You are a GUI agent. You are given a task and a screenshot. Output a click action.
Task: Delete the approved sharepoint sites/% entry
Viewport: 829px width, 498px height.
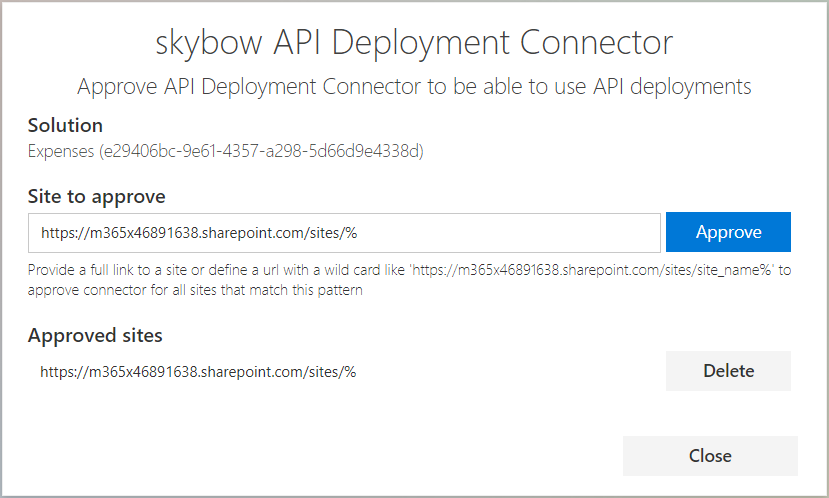(x=728, y=371)
